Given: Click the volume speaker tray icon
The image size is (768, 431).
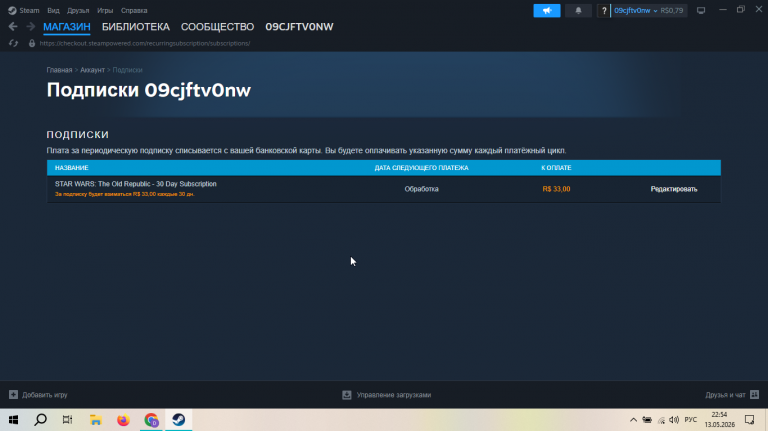Looking at the screenshot, I should 674,420.
